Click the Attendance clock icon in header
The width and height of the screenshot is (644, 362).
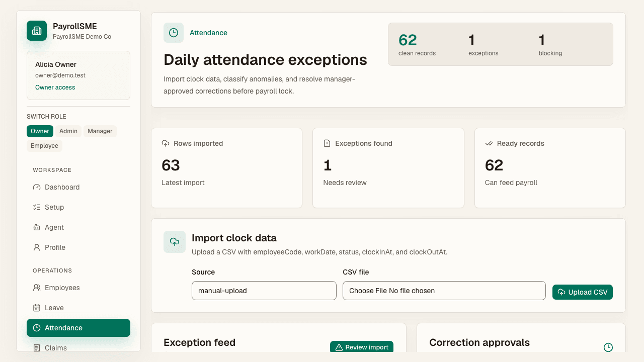pos(174,33)
